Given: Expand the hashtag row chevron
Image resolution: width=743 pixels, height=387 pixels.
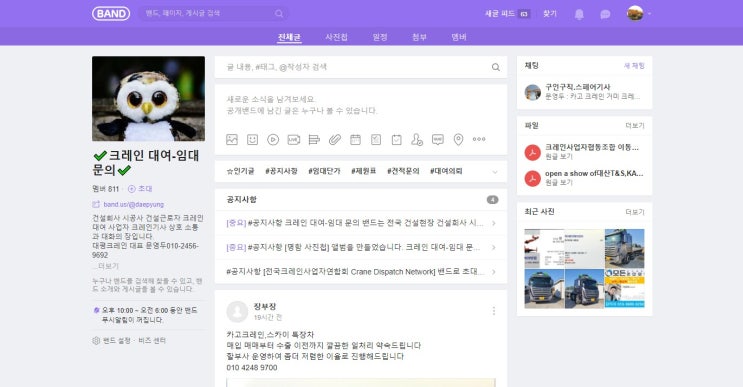Looking at the screenshot, I should point(495,172).
